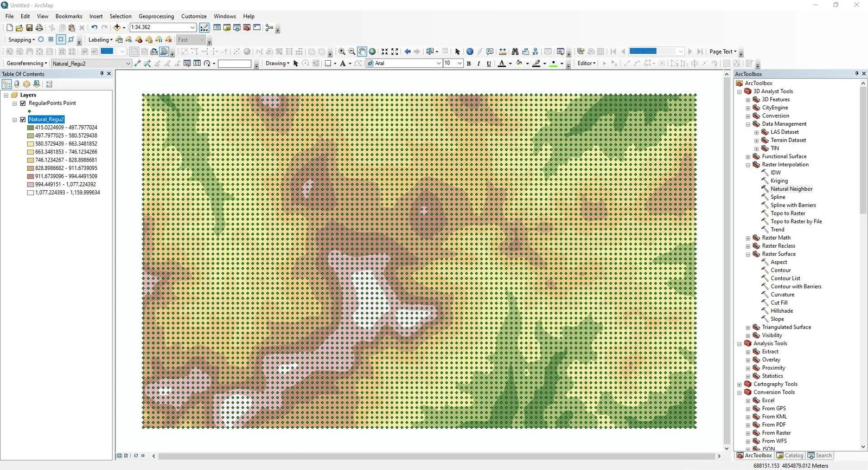This screenshot has width=868, height=470.
Task: Open the Snapping menu button
Action: click(x=21, y=40)
